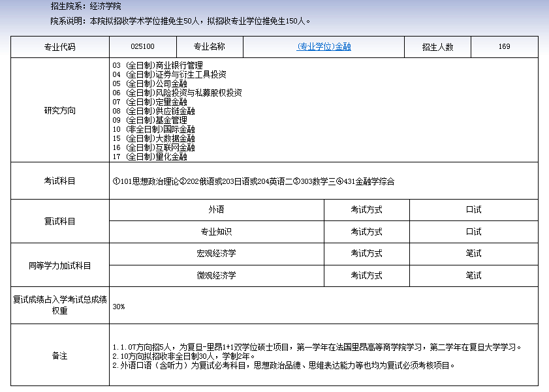Select the code 025100 cell
The width and height of the screenshot is (549, 392).
coord(140,46)
